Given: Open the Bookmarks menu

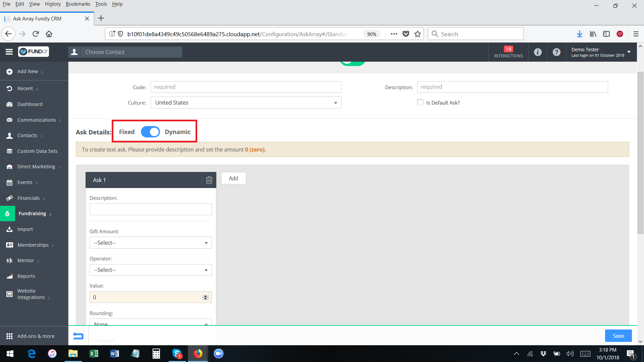Looking at the screenshot, I should pyautogui.click(x=78, y=4).
